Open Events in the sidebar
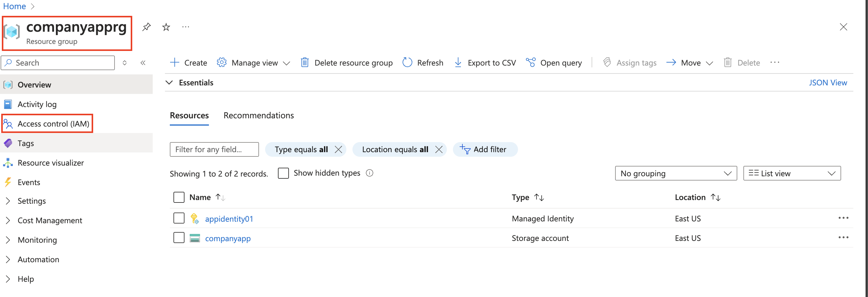868x297 pixels. (76, 182)
